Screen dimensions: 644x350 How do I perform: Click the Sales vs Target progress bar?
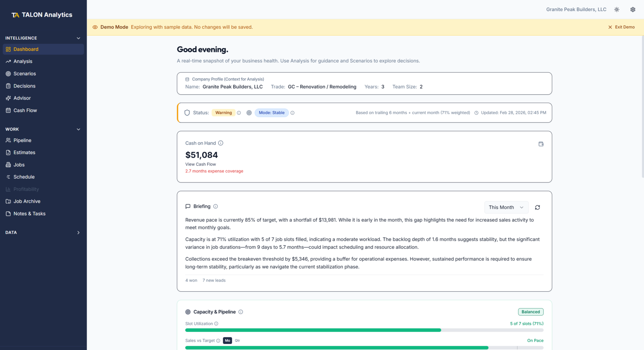(364, 347)
